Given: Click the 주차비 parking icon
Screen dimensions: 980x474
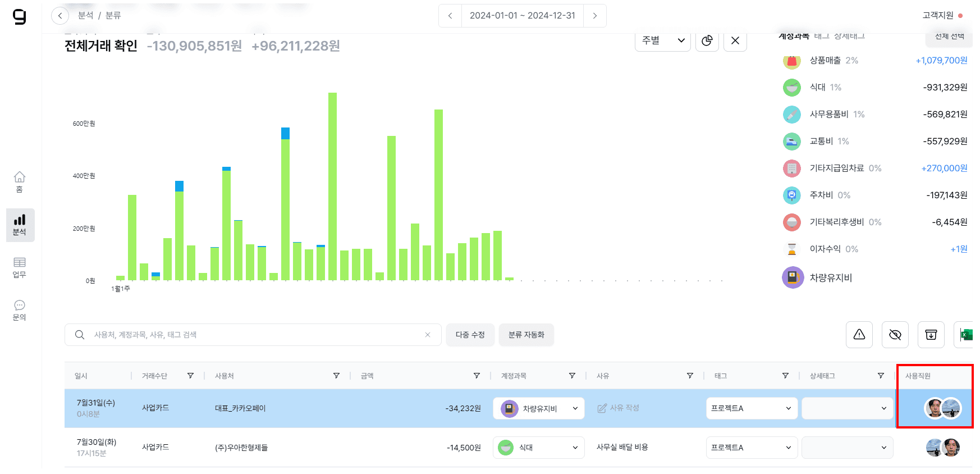Looking at the screenshot, I should pyautogui.click(x=792, y=195).
